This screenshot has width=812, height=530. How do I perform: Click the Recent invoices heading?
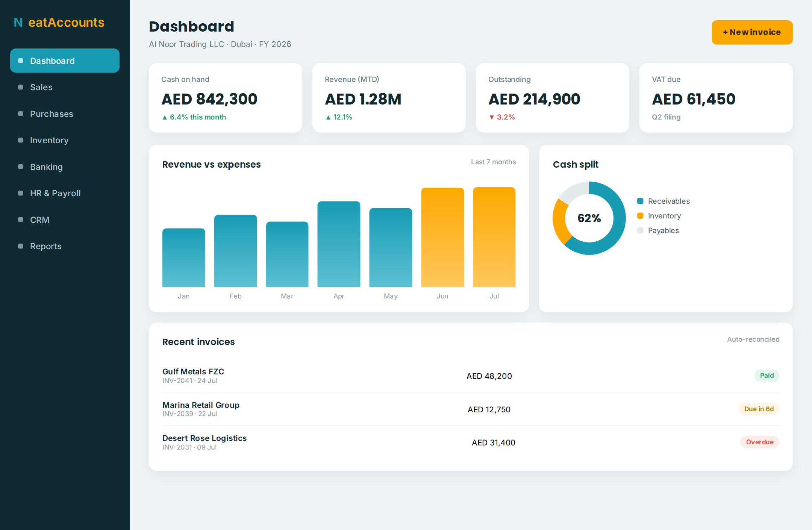[198, 342]
